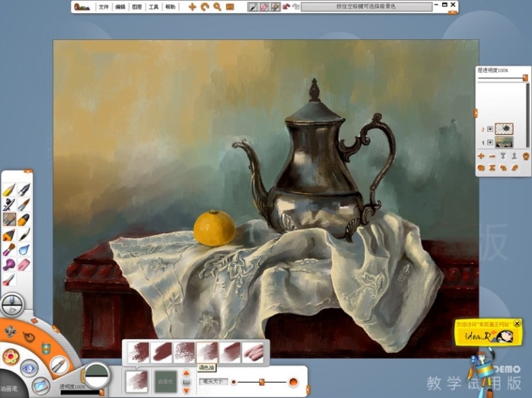Click the palette icon on orange arc
This screenshot has height=398, width=532.
(29, 337)
